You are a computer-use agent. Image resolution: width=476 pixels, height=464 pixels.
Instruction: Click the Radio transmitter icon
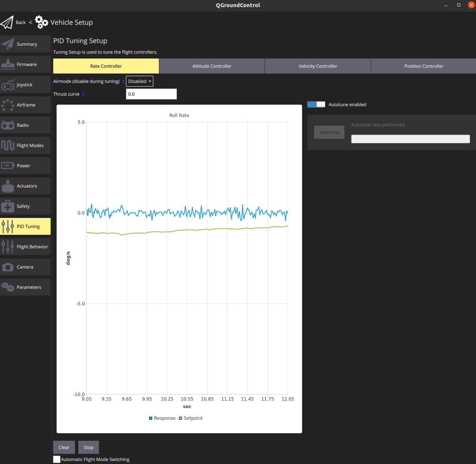click(x=7, y=125)
